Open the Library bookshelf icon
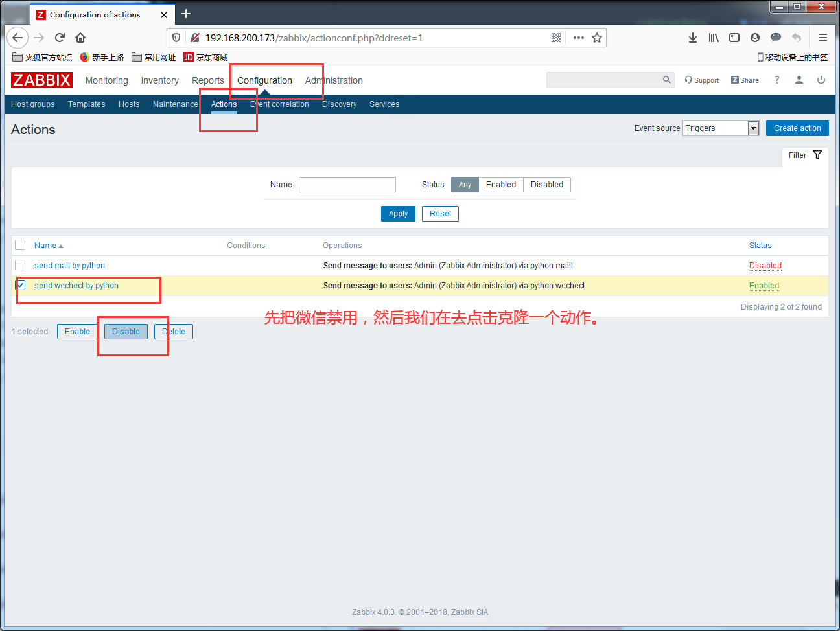840x631 pixels. click(x=714, y=38)
